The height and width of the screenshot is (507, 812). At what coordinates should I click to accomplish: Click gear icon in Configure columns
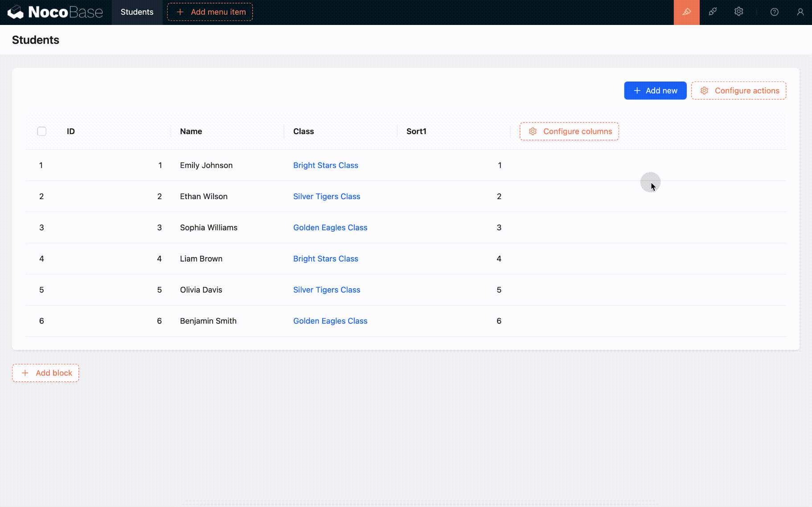click(x=533, y=131)
